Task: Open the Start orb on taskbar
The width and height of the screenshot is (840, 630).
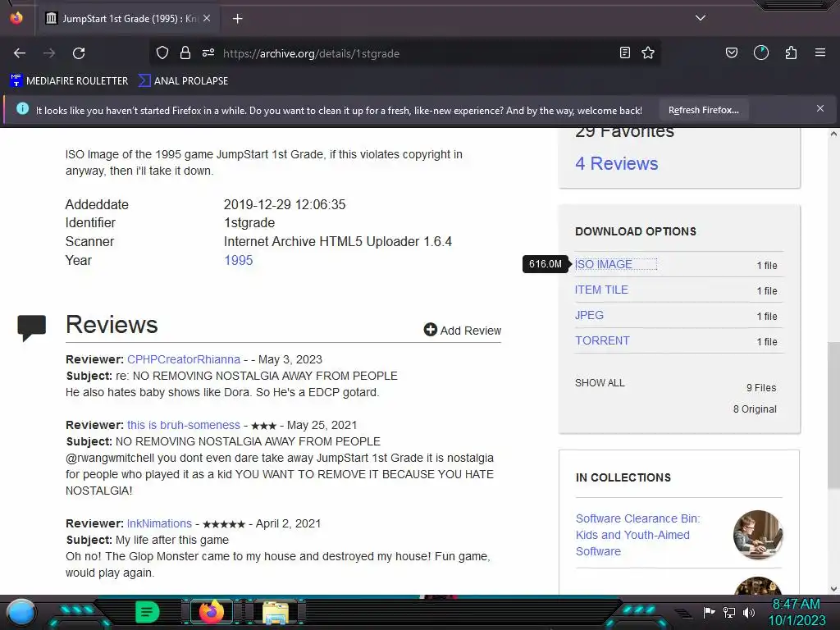Action: pyautogui.click(x=21, y=613)
